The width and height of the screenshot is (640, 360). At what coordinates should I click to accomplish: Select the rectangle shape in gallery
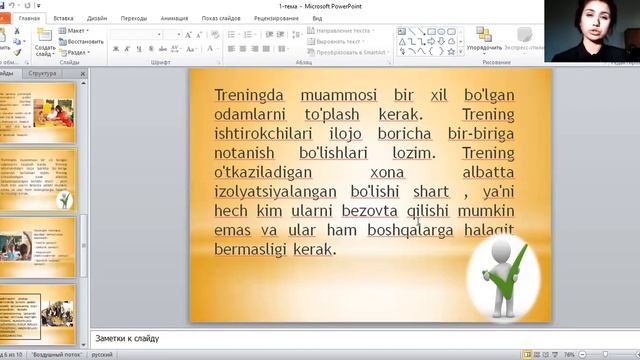431,31
